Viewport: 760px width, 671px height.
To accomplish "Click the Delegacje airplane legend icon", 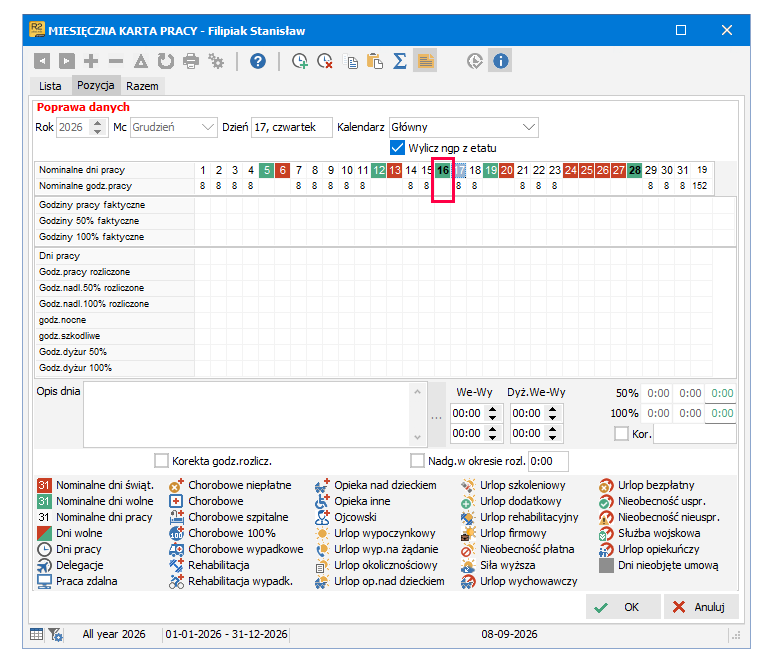I will (x=44, y=565).
